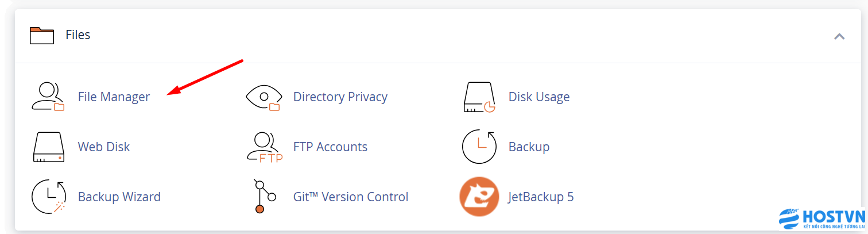The image size is (868, 234).
Task: Collapse the Files section chevron
Action: pos(839,36)
